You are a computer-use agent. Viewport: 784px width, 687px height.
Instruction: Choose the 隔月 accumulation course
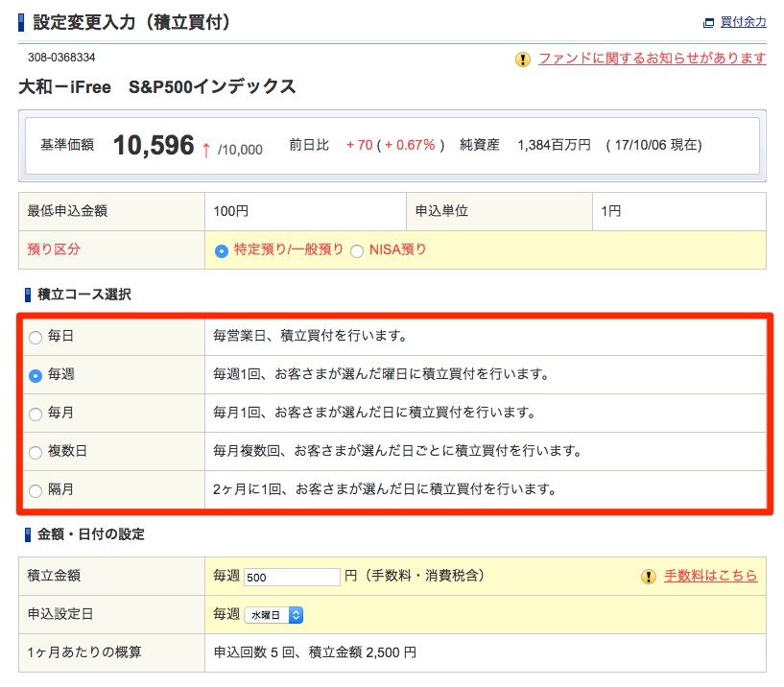(x=36, y=490)
